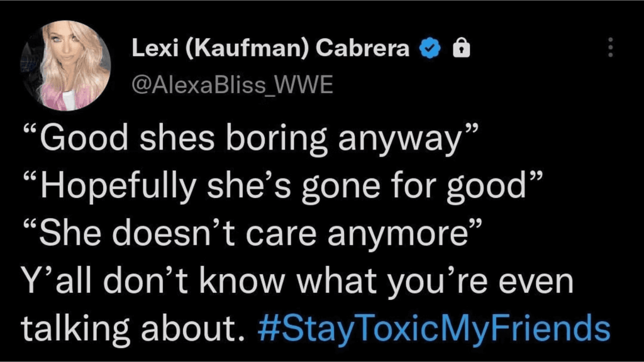
Task: Open the profile picture avatar
Action: [x=65, y=65]
